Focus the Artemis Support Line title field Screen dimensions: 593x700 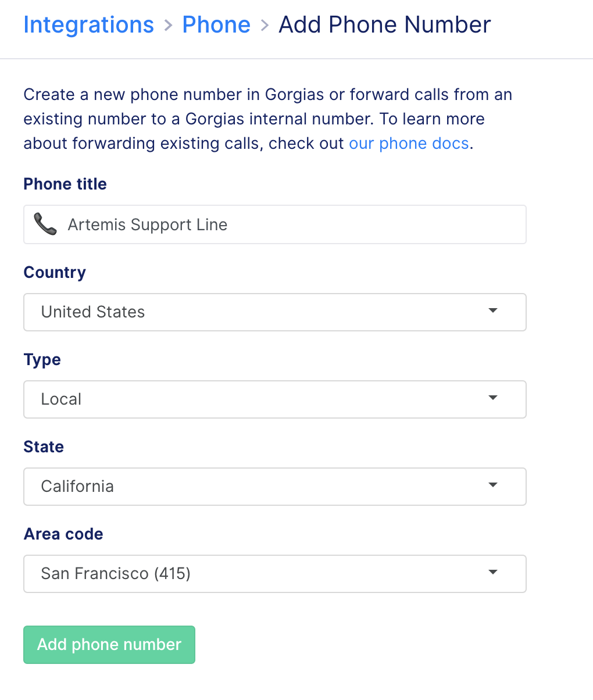275,224
